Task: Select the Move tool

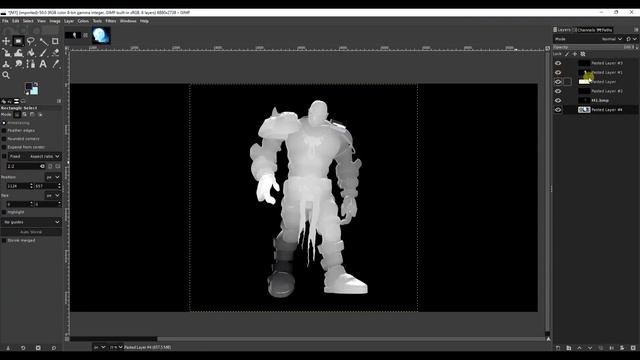Action: [x=6, y=41]
